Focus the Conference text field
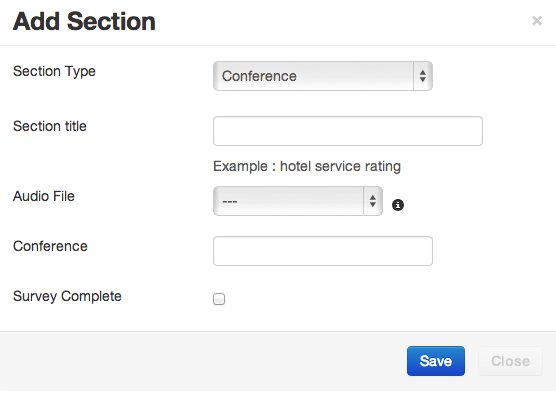This screenshot has width=556, height=409. coord(323,251)
